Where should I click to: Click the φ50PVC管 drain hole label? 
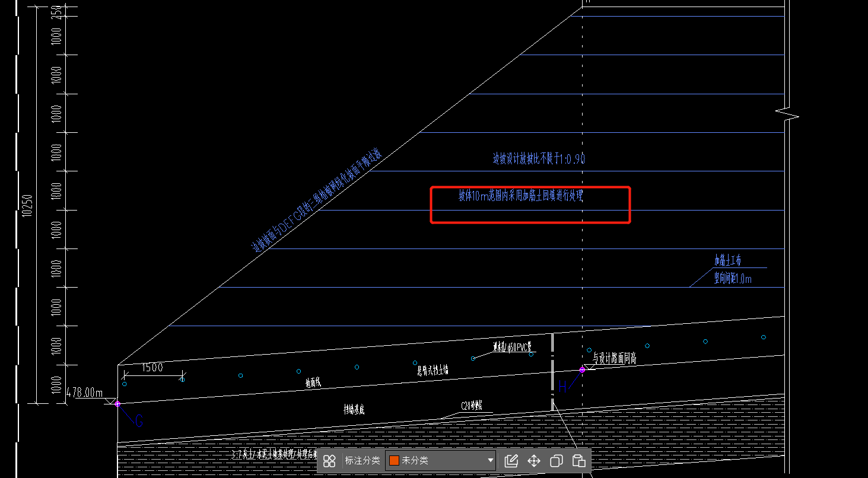click(513, 346)
